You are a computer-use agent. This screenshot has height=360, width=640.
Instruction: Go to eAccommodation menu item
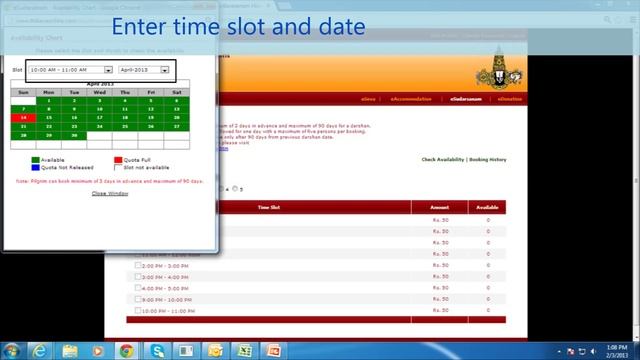[411, 99]
